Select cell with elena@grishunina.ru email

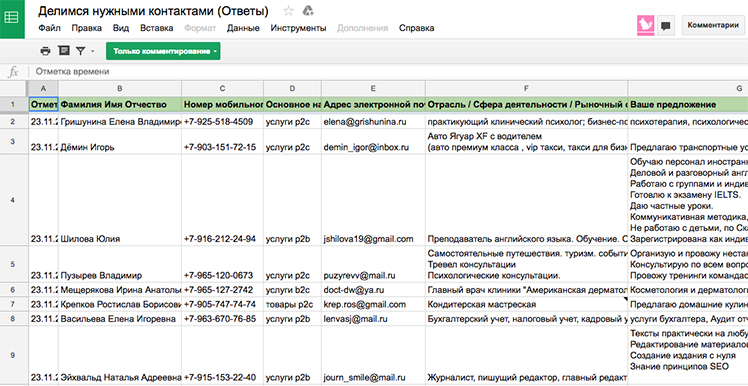click(373, 121)
